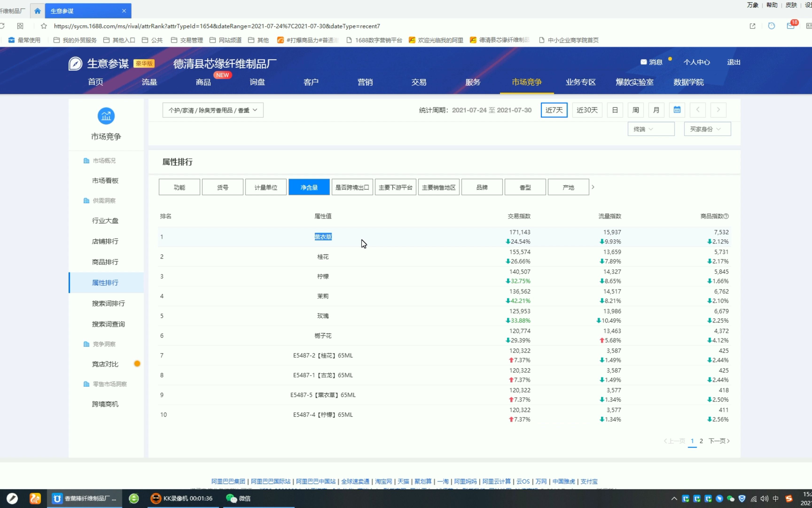Open 流量 in top navigation

tap(150, 82)
